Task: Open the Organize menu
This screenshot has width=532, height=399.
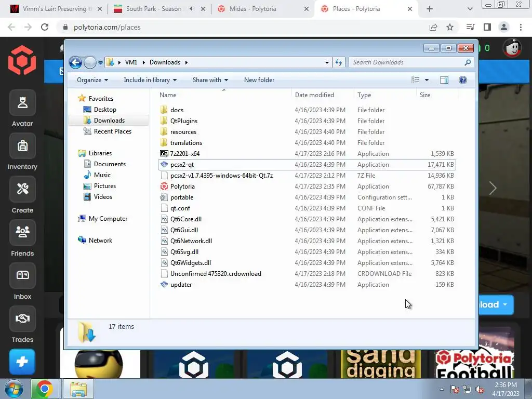Action: point(92,80)
